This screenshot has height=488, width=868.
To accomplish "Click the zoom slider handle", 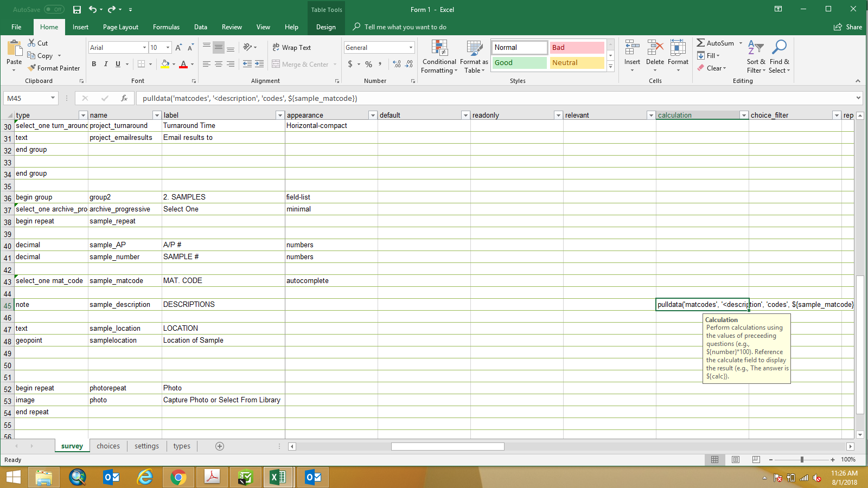I will click(x=802, y=460).
